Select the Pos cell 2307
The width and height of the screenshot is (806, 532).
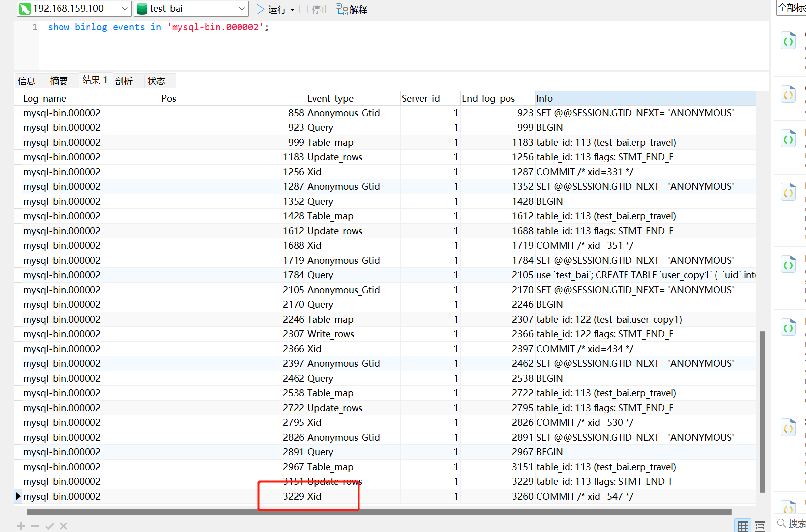tap(233, 334)
